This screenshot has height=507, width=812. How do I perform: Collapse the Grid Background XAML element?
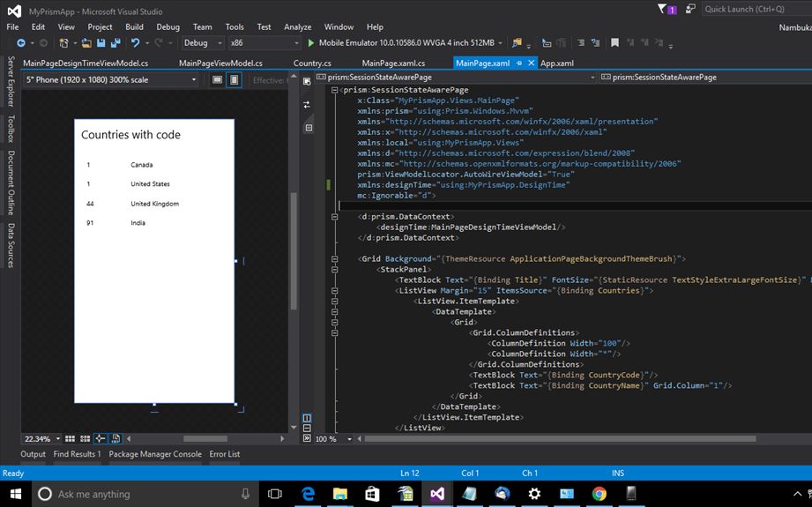coord(336,259)
